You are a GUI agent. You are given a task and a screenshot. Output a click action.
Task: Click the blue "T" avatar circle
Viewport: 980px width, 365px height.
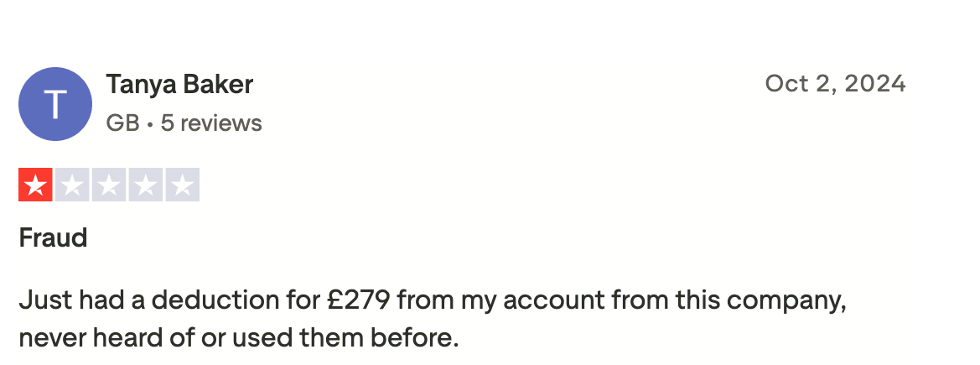tap(55, 104)
